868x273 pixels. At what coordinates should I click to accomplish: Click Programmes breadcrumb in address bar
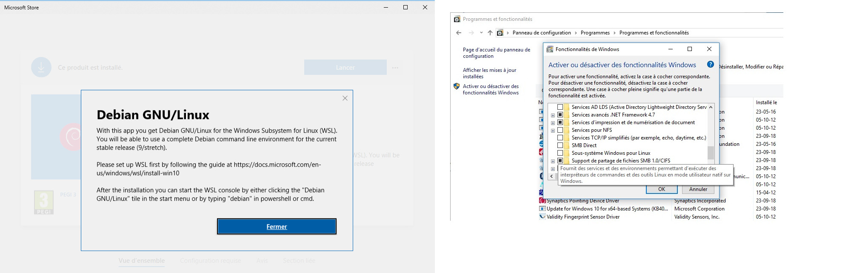(x=595, y=33)
